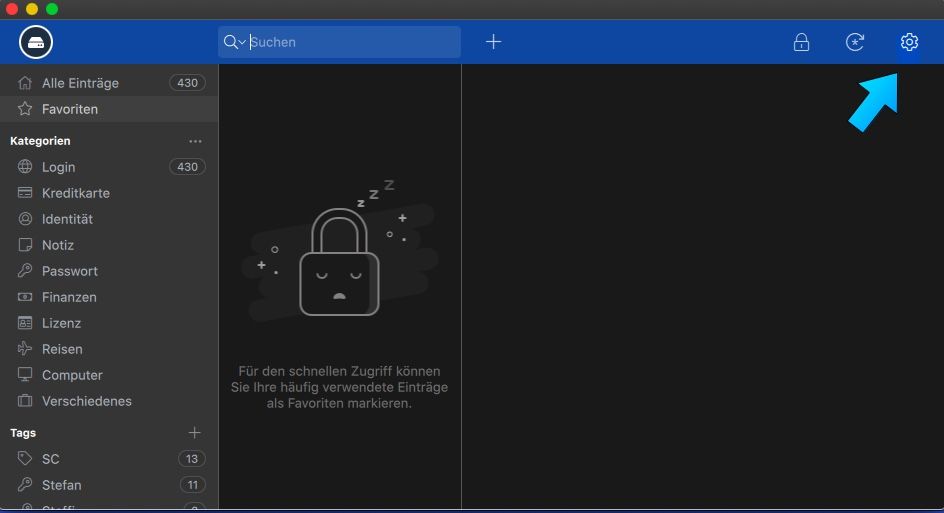Image resolution: width=944 pixels, height=513 pixels.
Task: Select the SC tag
Action: coord(51,459)
